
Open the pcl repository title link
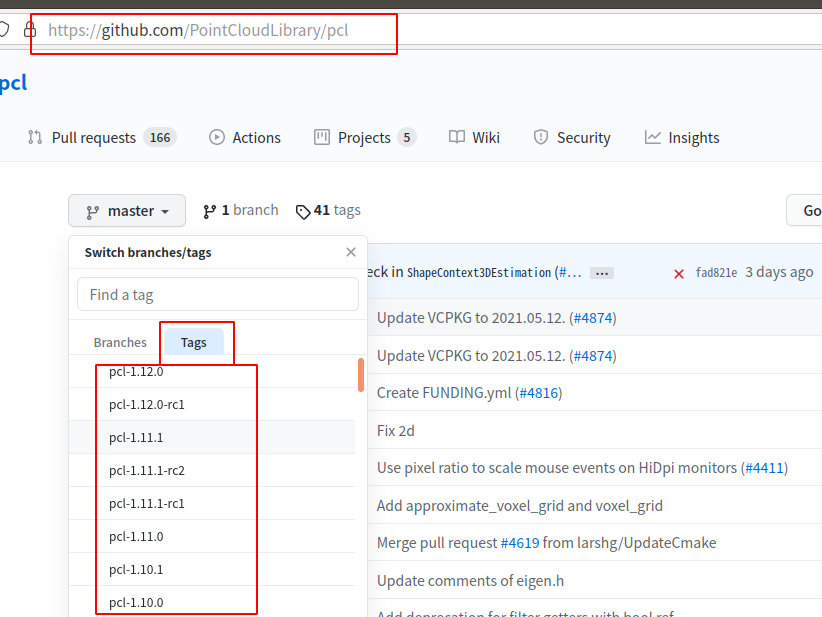pyautogui.click(x=13, y=83)
